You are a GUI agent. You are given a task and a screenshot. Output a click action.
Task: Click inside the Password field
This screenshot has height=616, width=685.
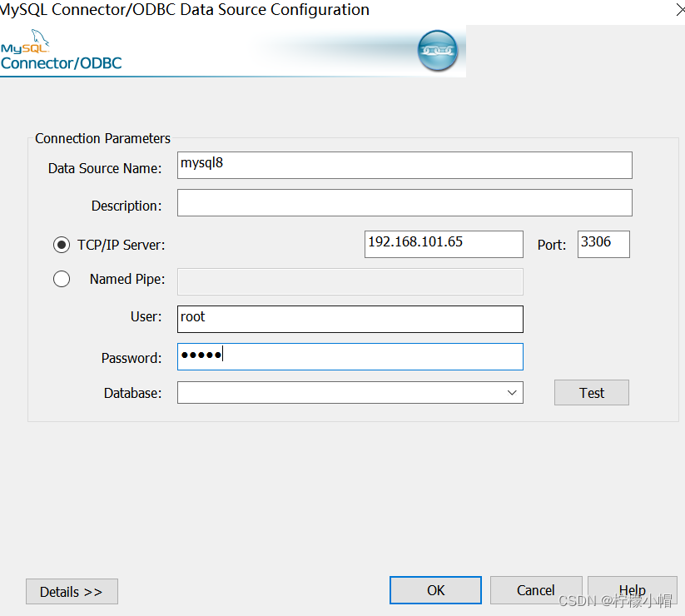tap(350, 356)
